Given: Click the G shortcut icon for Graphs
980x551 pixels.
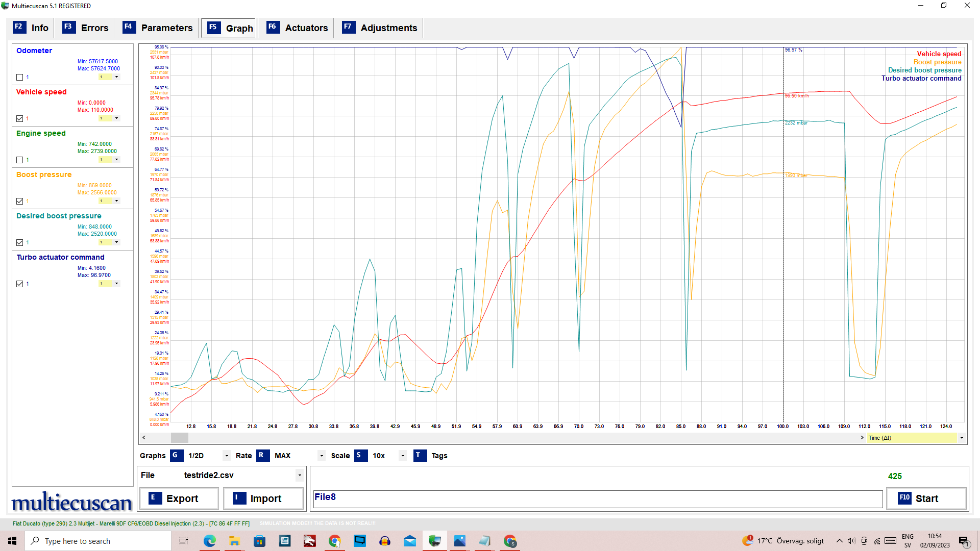Looking at the screenshot, I should 176,455.
